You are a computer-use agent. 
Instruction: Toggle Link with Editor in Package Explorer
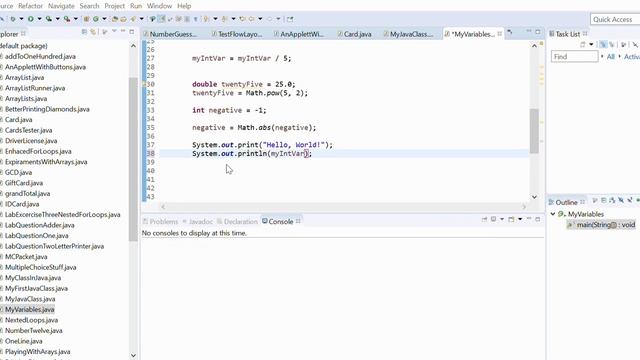pyautogui.click(x=93, y=32)
